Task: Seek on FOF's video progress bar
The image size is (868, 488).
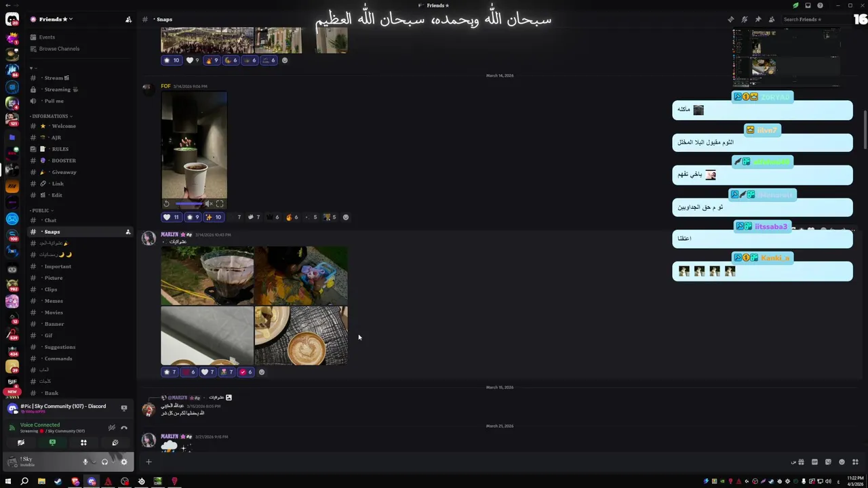Action: pos(189,203)
